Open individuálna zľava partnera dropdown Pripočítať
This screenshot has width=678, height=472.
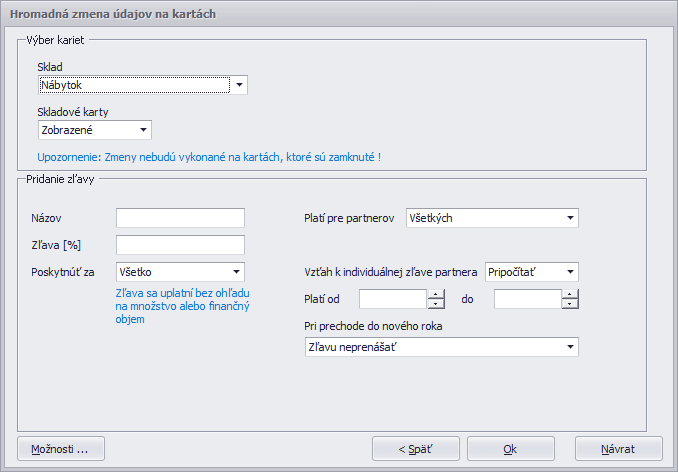click(532, 272)
